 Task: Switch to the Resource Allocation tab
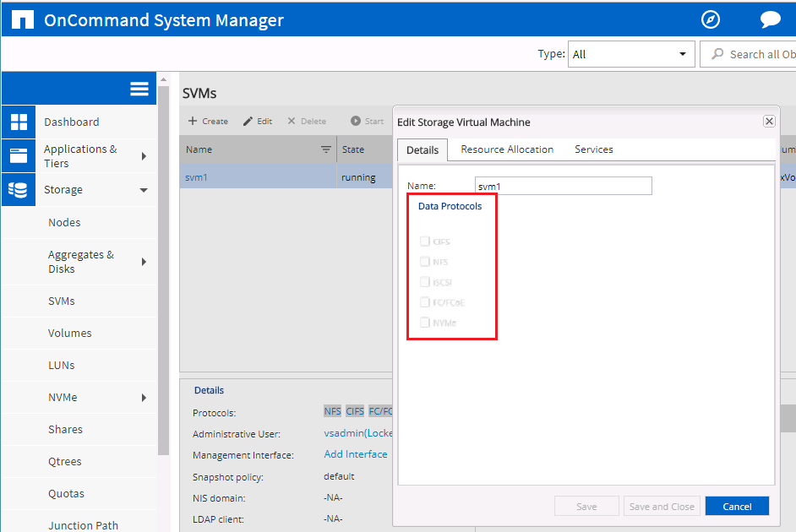click(x=507, y=149)
